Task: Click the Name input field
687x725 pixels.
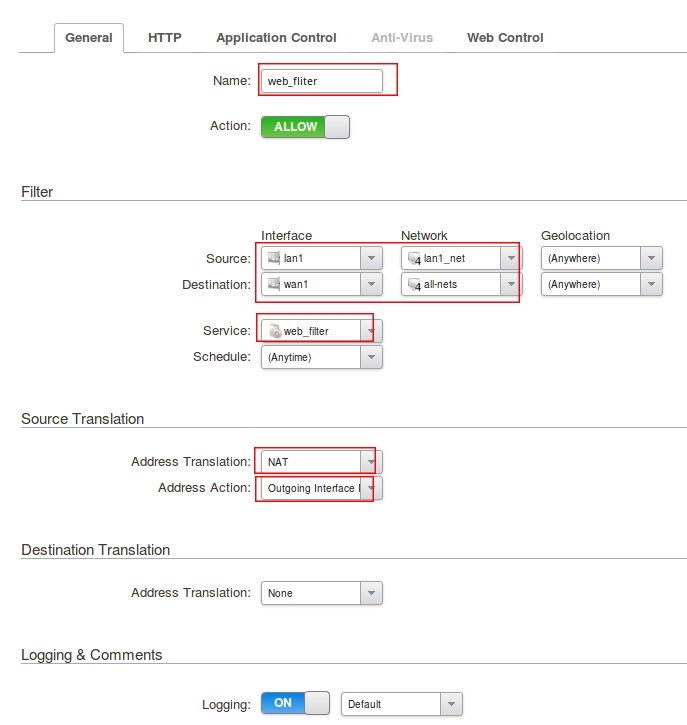Action: (321, 81)
